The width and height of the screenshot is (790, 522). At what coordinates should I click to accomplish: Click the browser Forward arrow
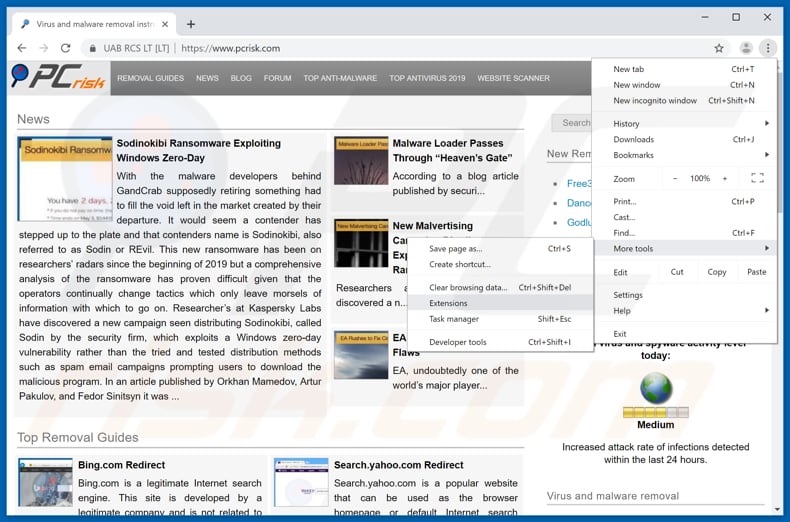[x=44, y=48]
